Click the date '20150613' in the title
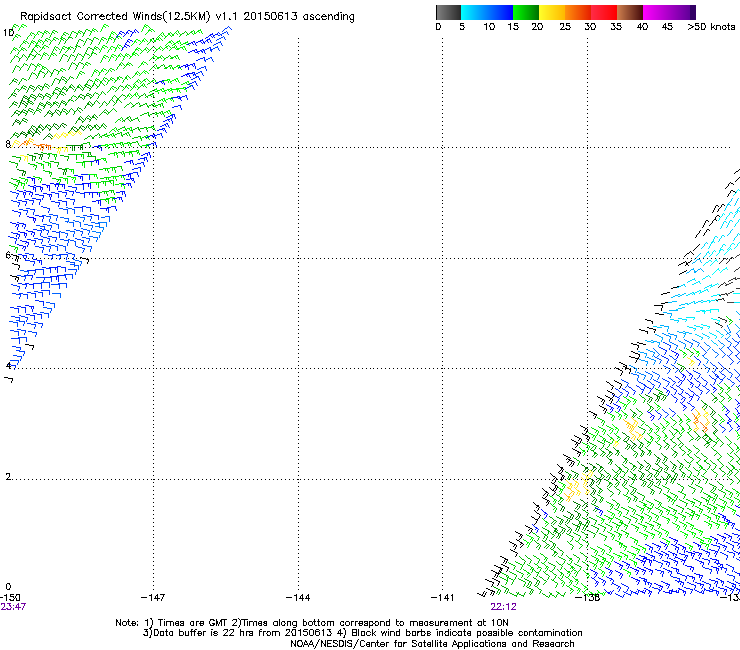The image size is (740, 650). tap(270, 17)
